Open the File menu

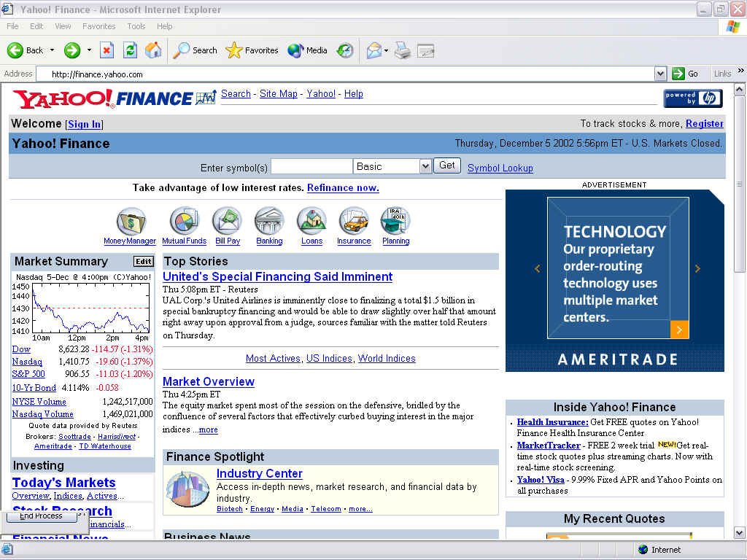(x=12, y=26)
